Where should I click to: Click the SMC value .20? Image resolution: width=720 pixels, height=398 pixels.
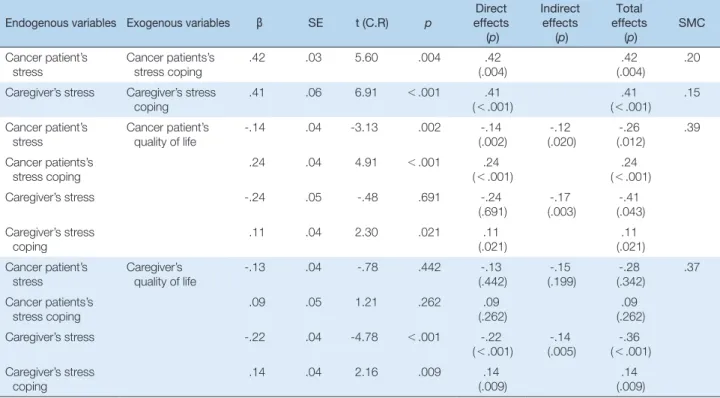click(692, 57)
